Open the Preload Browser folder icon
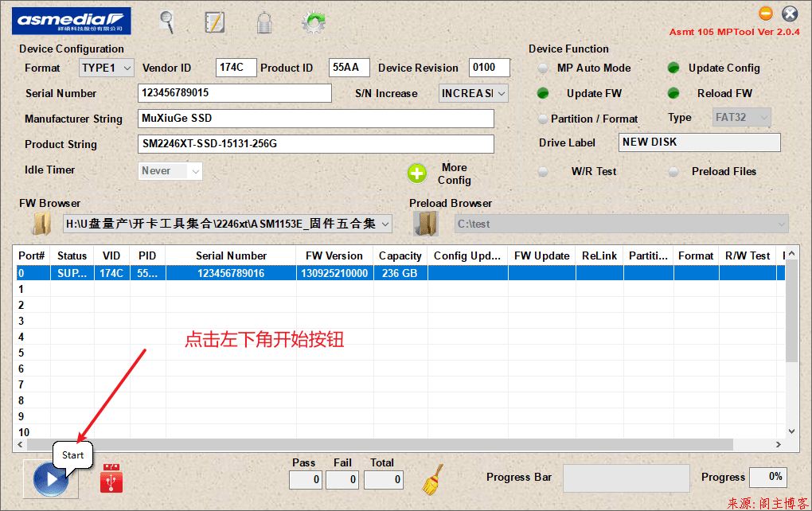Image resolution: width=812 pixels, height=511 pixels. point(426,224)
